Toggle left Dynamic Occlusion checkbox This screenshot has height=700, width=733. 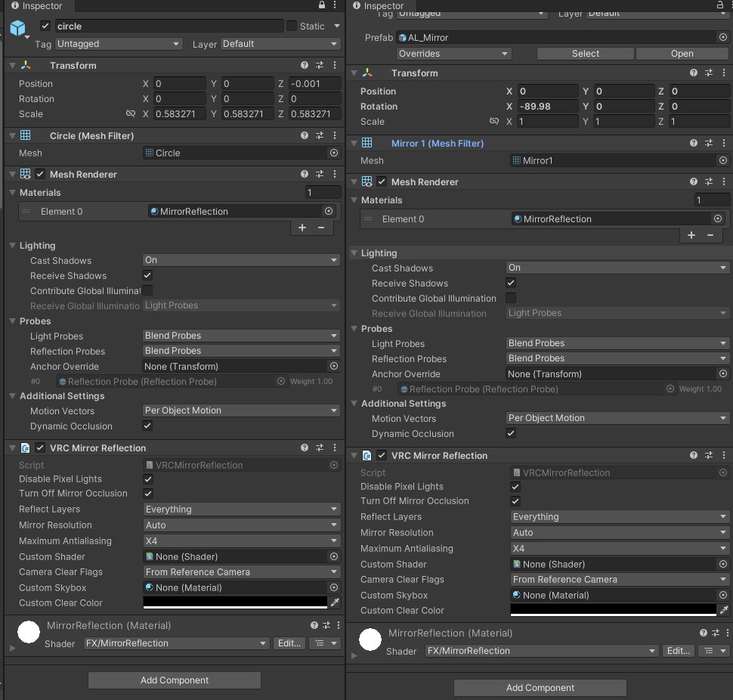click(x=147, y=426)
